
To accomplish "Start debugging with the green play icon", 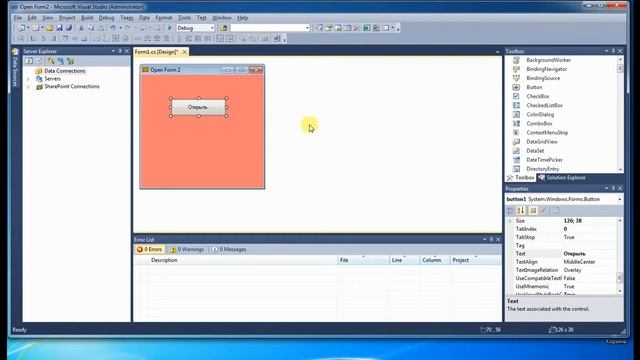I will [x=170, y=28].
